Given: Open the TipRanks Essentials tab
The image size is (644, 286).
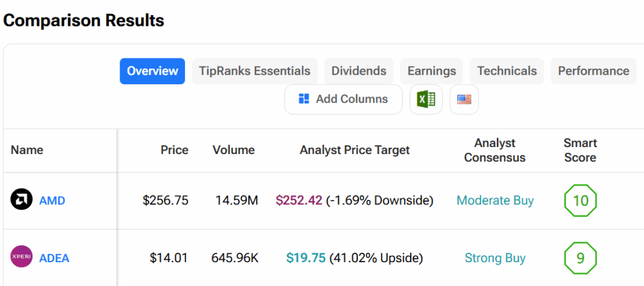Looking at the screenshot, I should tap(254, 71).
